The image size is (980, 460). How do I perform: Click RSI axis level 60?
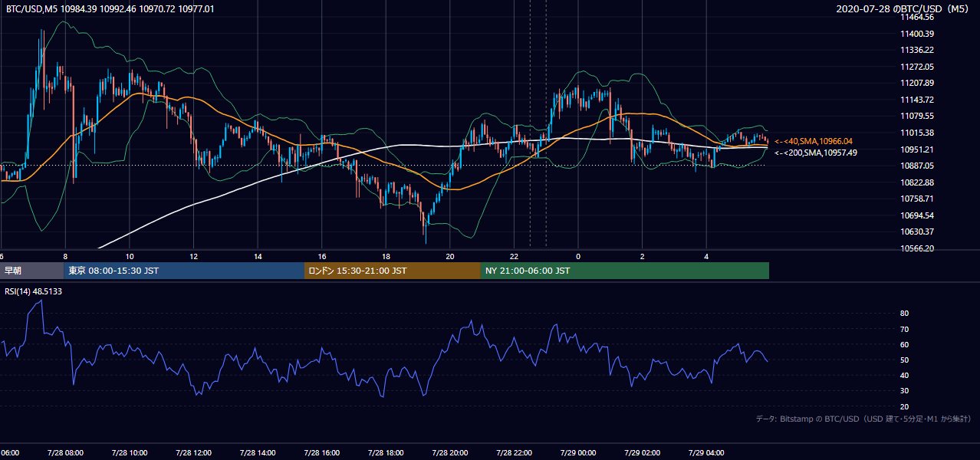904,344
